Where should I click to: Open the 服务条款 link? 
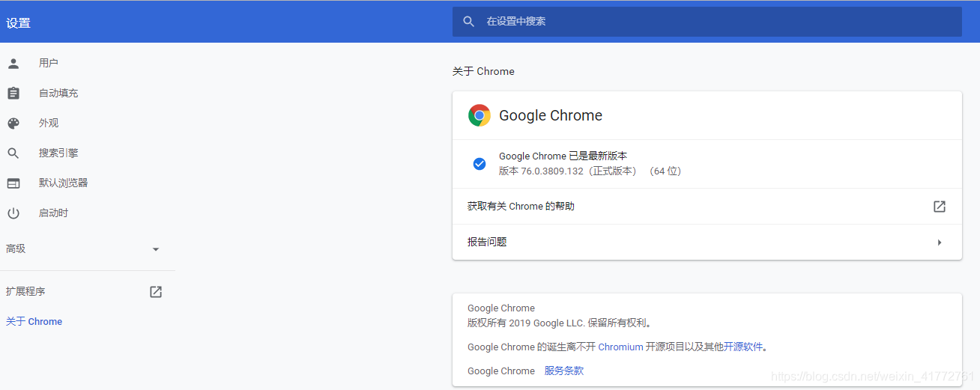(x=564, y=371)
